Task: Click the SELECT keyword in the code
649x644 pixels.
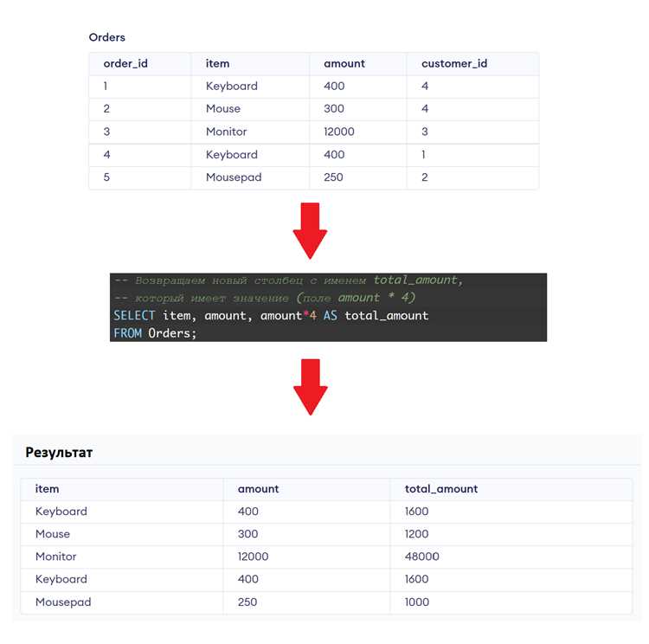Action: (134, 316)
